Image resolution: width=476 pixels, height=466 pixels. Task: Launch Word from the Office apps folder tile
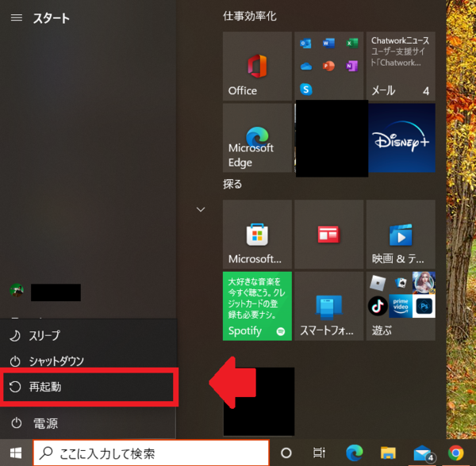coord(328,43)
